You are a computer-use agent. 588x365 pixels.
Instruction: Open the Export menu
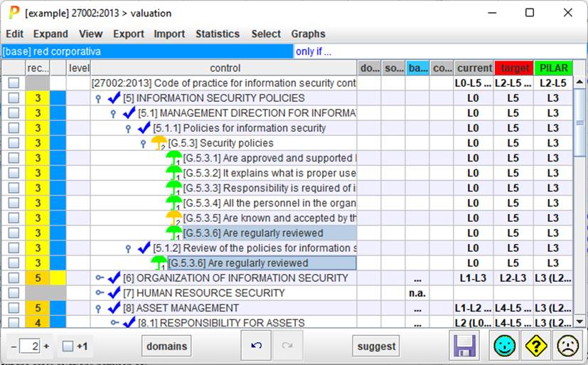(129, 33)
